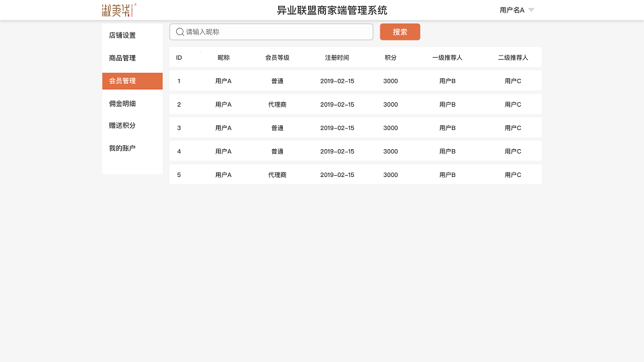The height and width of the screenshot is (362, 644).
Task: Click the 注册时间 column header
Action: click(337, 58)
